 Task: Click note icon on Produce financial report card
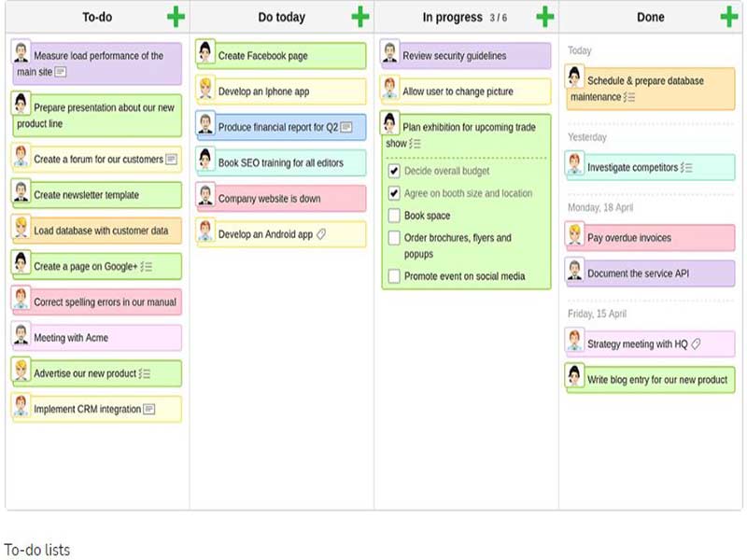tap(345, 127)
